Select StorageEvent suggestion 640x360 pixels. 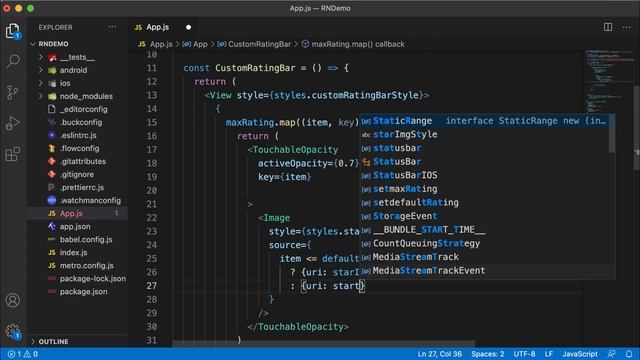point(484,216)
